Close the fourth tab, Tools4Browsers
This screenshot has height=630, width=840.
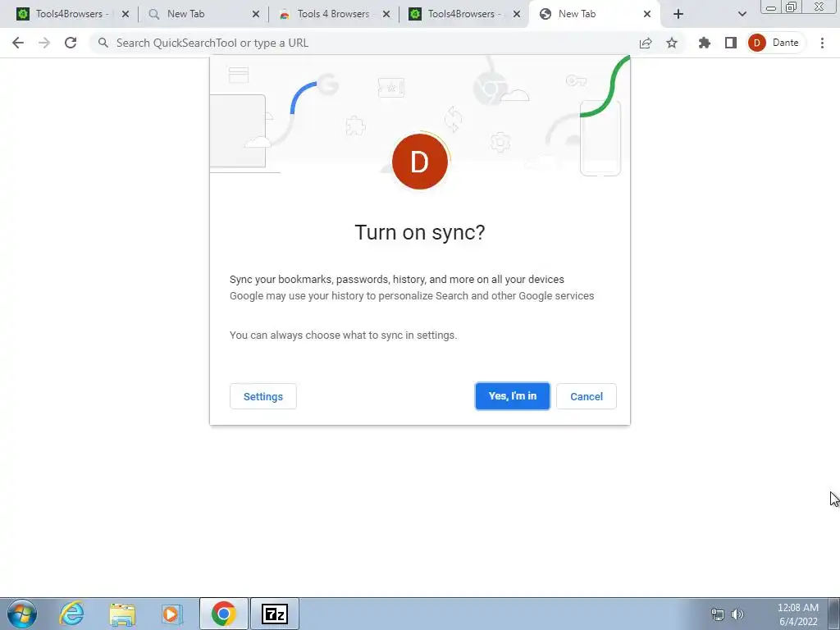click(517, 15)
